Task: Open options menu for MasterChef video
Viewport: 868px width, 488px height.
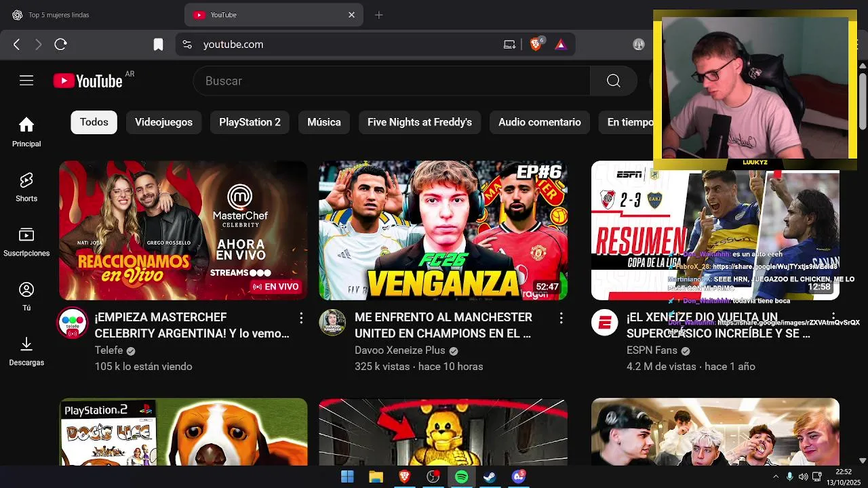Action: (301, 317)
